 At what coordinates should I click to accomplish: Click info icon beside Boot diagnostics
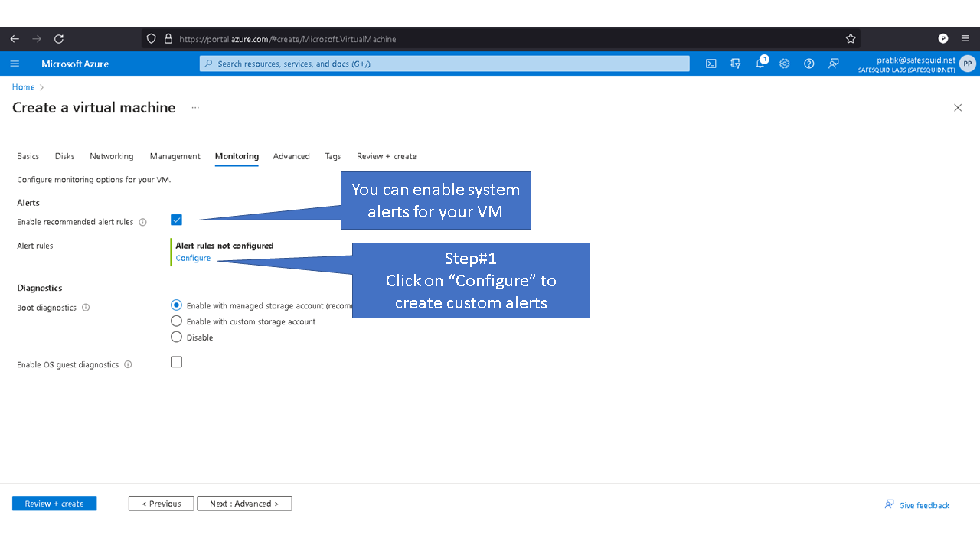click(86, 308)
